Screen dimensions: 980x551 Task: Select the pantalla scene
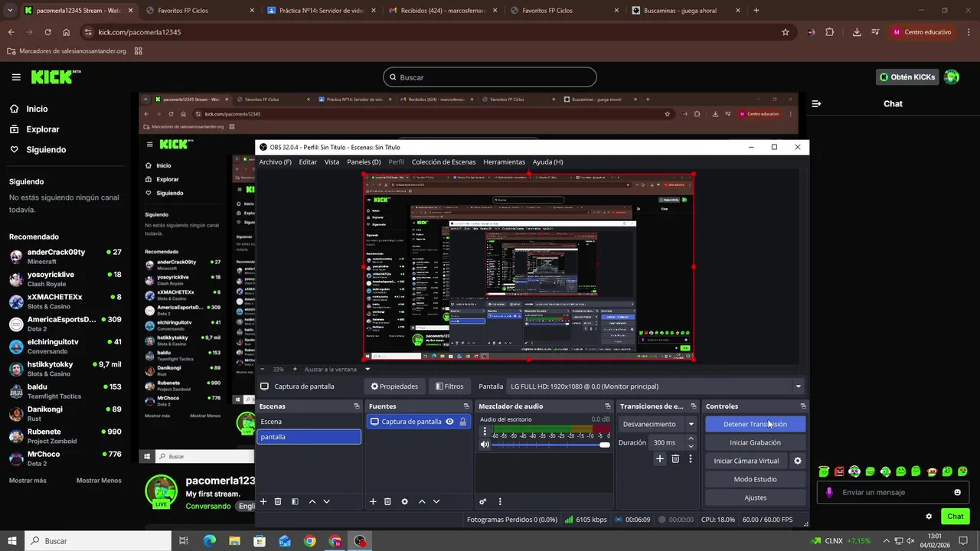[x=309, y=437]
